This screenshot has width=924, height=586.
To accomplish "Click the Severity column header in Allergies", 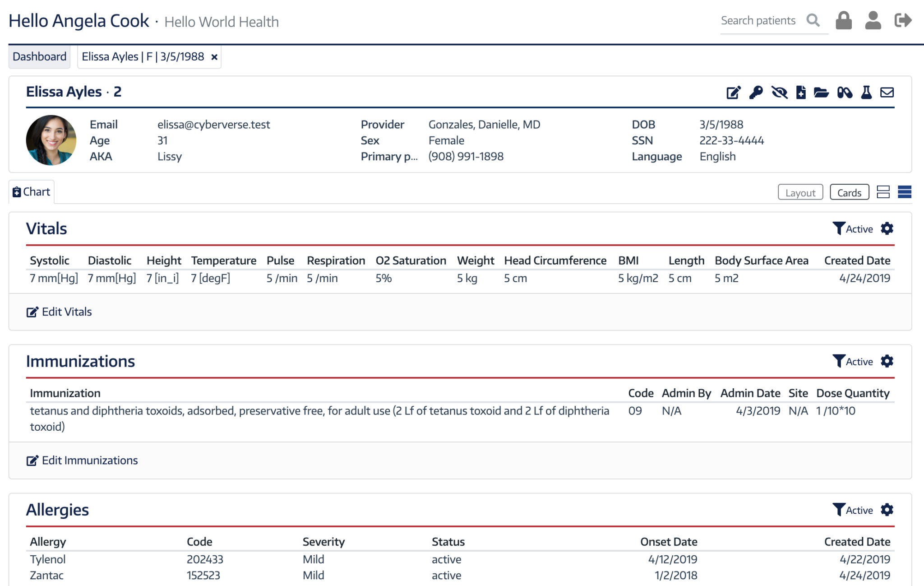I will tap(323, 542).
